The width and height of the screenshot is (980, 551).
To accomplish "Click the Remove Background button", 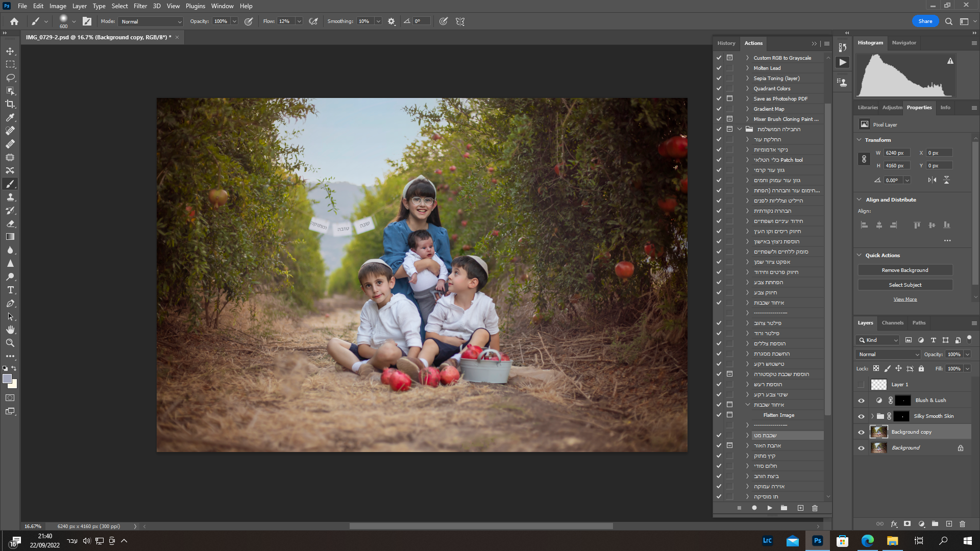I will click(x=905, y=270).
